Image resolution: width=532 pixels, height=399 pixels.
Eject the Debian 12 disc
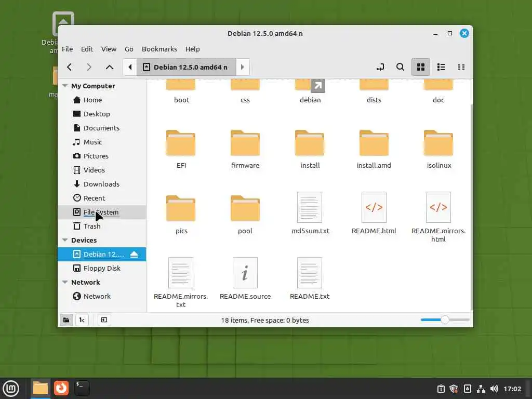(134, 254)
